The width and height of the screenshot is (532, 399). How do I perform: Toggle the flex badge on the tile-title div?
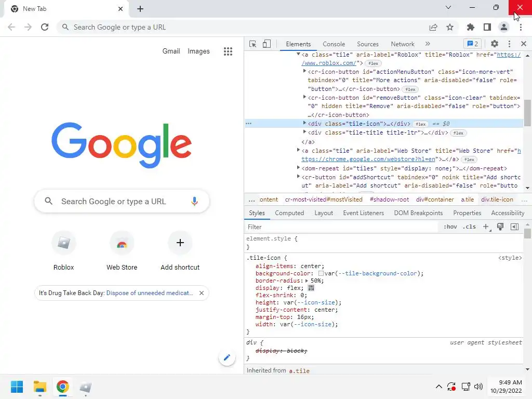(x=458, y=133)
